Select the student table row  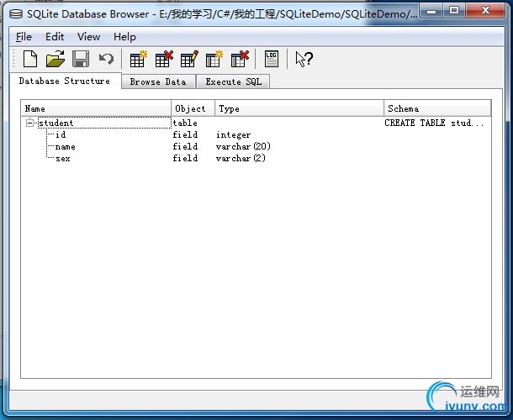(256, 123)
